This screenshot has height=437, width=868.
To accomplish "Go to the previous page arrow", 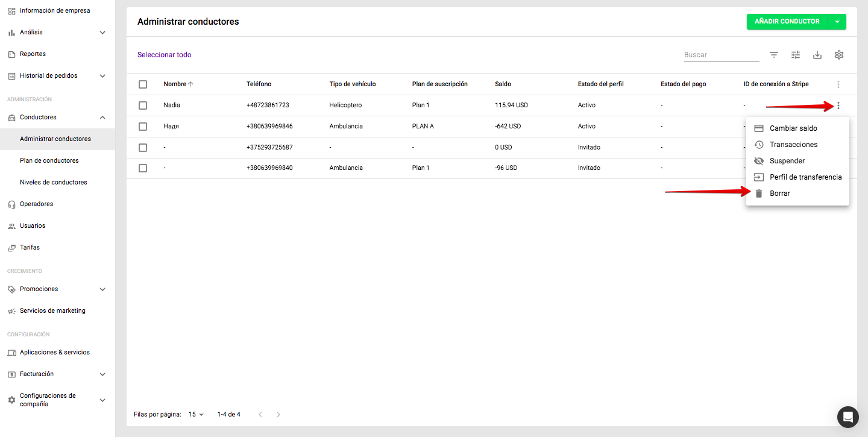I will (260, 415).
